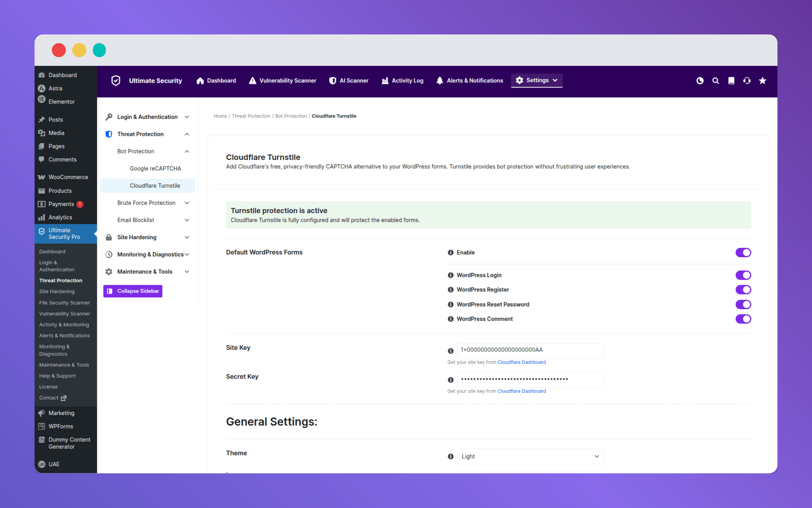
Task: Open Vulnerability Scanner in top navigation
Action: 283,81
